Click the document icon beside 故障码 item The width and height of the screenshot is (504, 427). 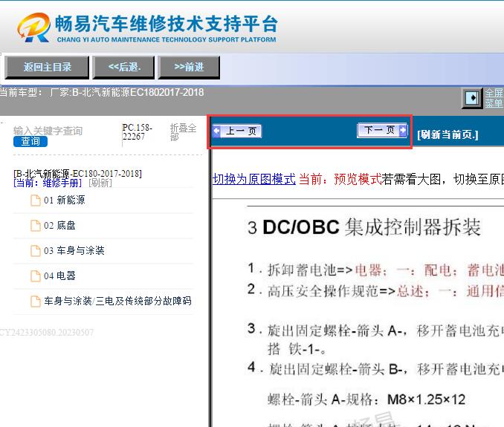pos(36,301)
